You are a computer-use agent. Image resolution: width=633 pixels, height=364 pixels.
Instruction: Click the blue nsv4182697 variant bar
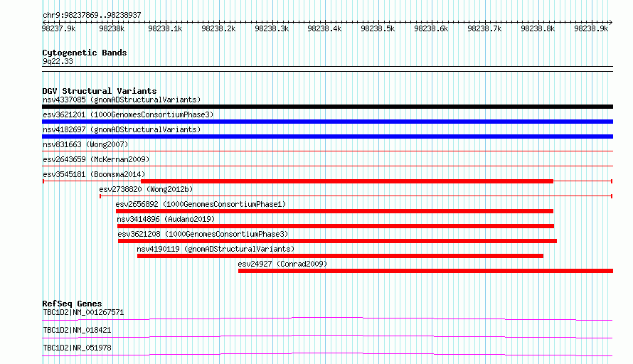327,136
